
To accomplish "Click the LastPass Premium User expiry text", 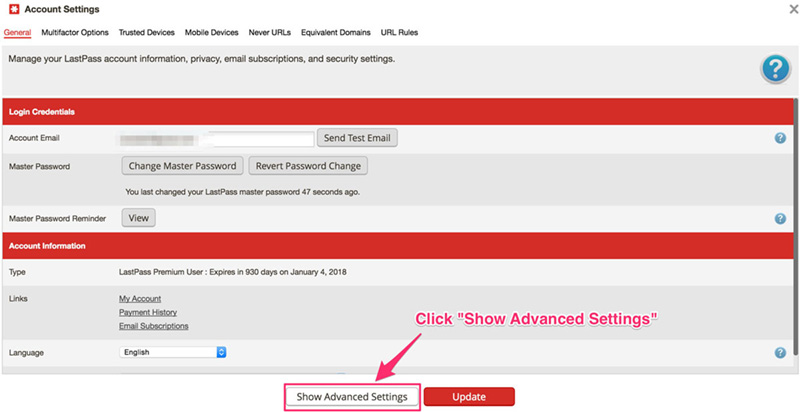I will tap(233, 272).
